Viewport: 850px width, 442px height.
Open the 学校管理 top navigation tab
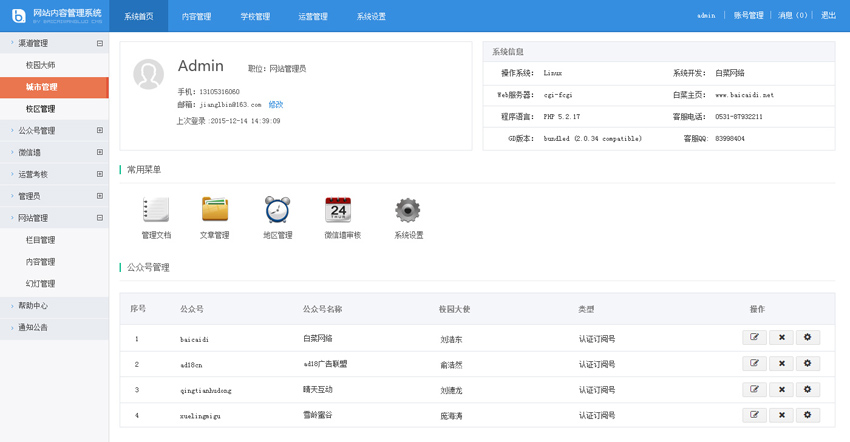click(255, 17)
